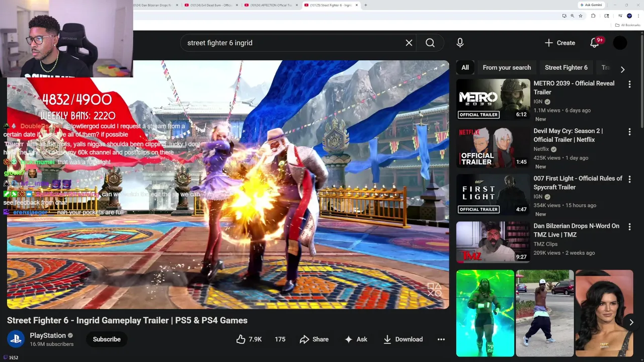Close the Street Fighter 6 Ingrid tab
644x362 pixels.
click(357, 5)
